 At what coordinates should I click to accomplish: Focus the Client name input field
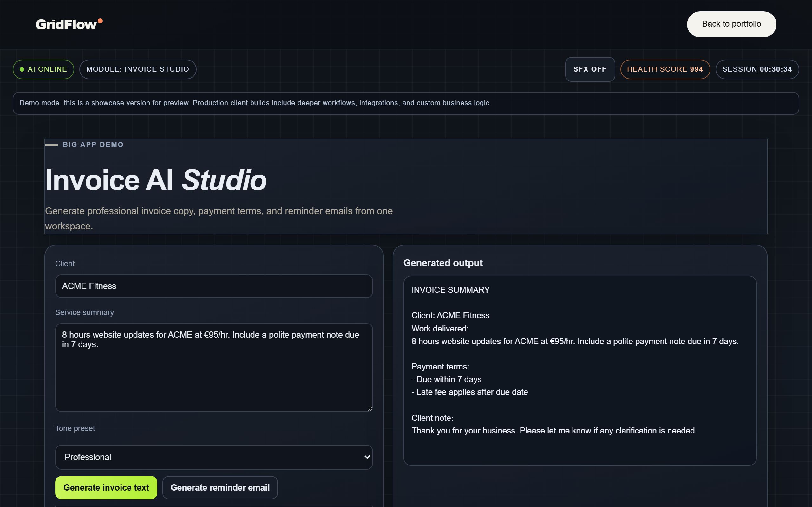pos(214,286)
